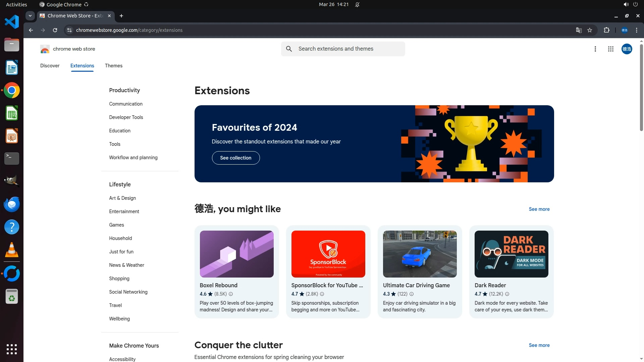The image size is (644, 362).
Task: Open the Google apps grid icon
Action: [610, 49]
